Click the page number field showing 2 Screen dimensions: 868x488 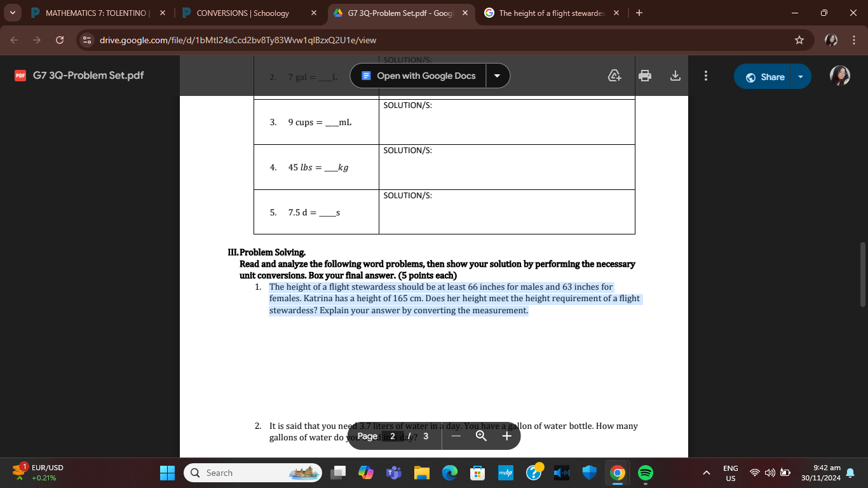(x=393, y=436)
